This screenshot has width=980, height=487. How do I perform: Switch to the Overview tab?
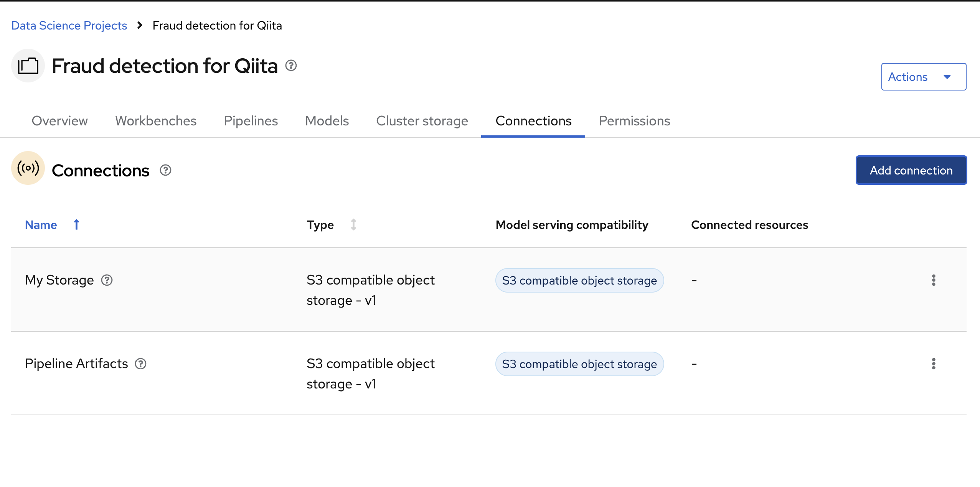coord(59,121)
